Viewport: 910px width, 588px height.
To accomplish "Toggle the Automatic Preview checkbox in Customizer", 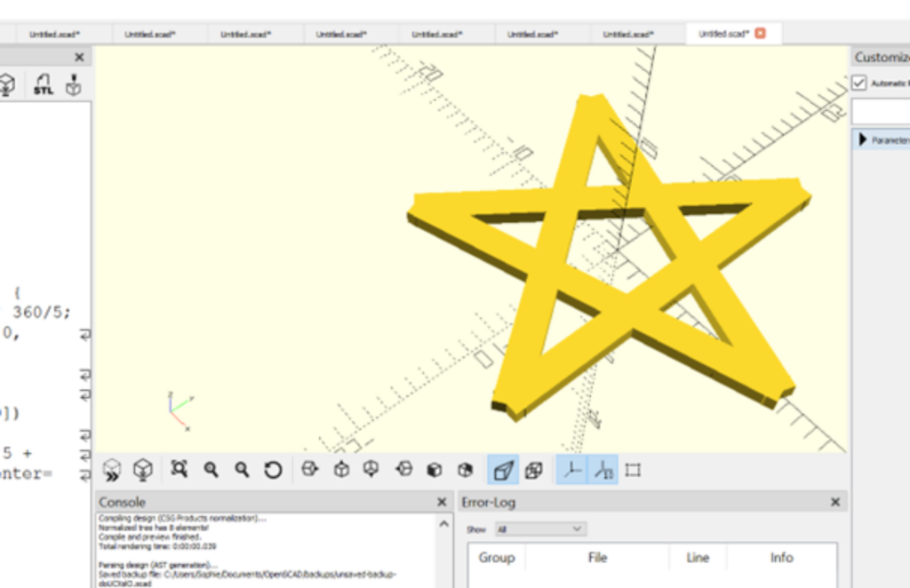I will (859, 83).
